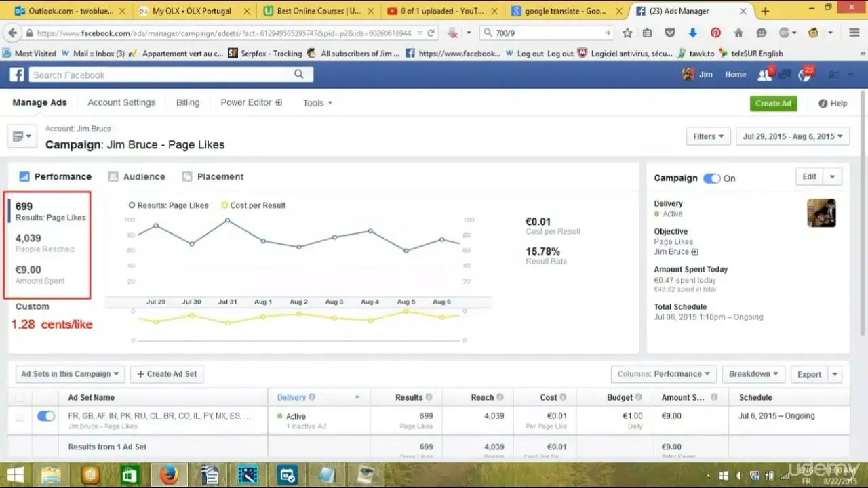Click the yellow Cost per Result legend swatch
This screenshot has width=868, height=488.
click(224, 205)
